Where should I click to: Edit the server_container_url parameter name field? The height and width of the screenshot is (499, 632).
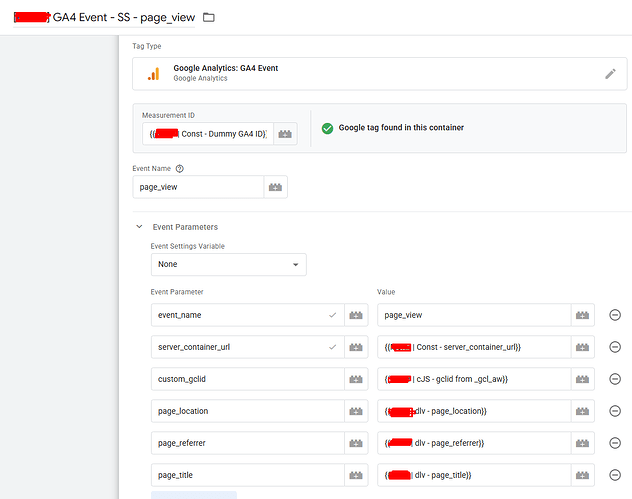tap(248, 347)
